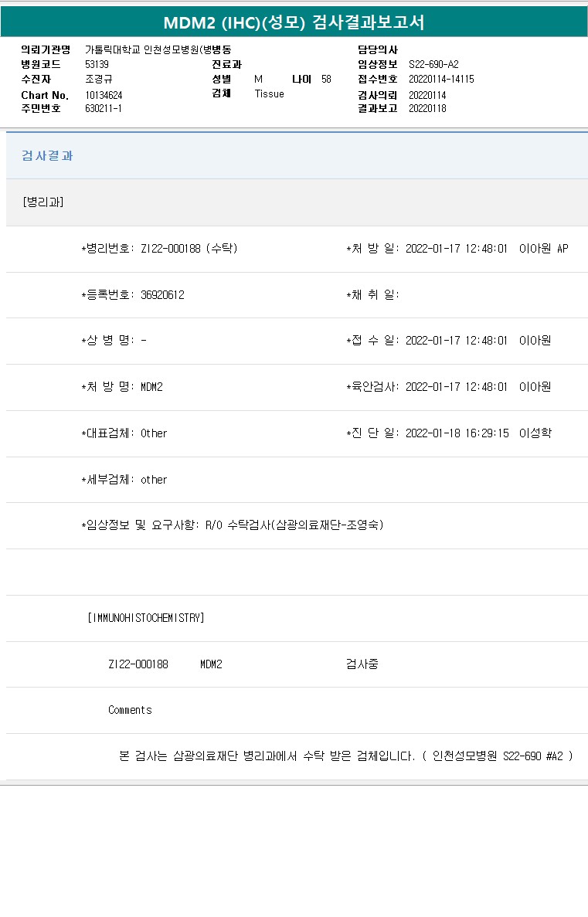This screenshot has width=588, height=917.
Task: Click the 결과보고 date 20220118
Action: (x=427, y=108)
